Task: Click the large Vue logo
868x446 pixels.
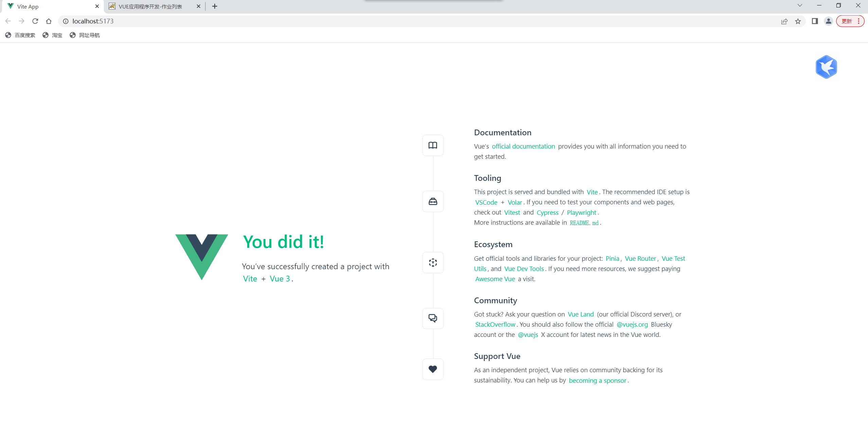Action: 202,257
